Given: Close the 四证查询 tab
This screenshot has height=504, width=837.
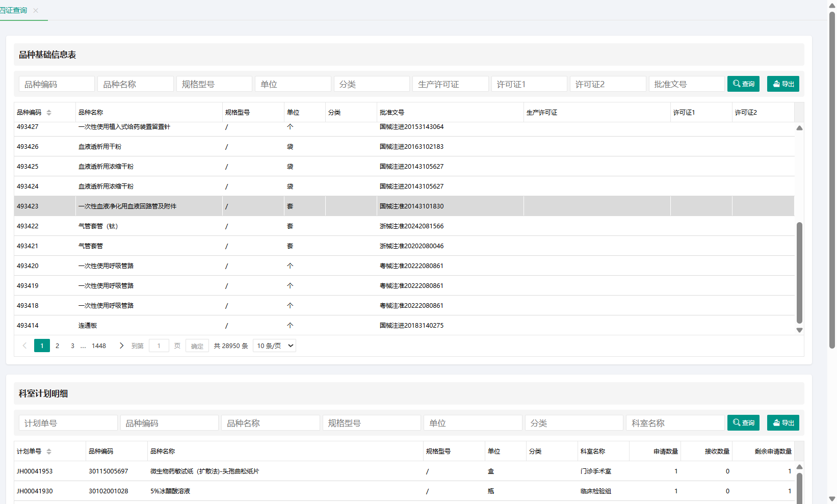Looking at the screenshot, I should (36, 11).
